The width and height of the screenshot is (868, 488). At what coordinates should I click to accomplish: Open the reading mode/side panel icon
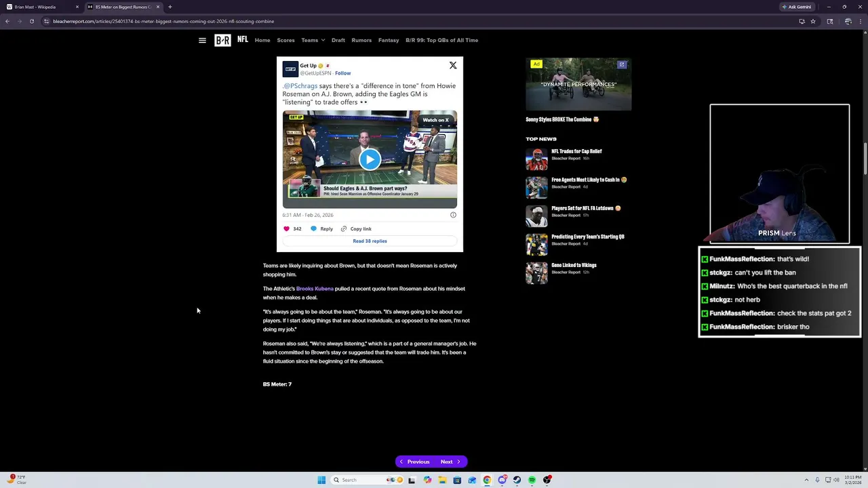tap(829, 21)
